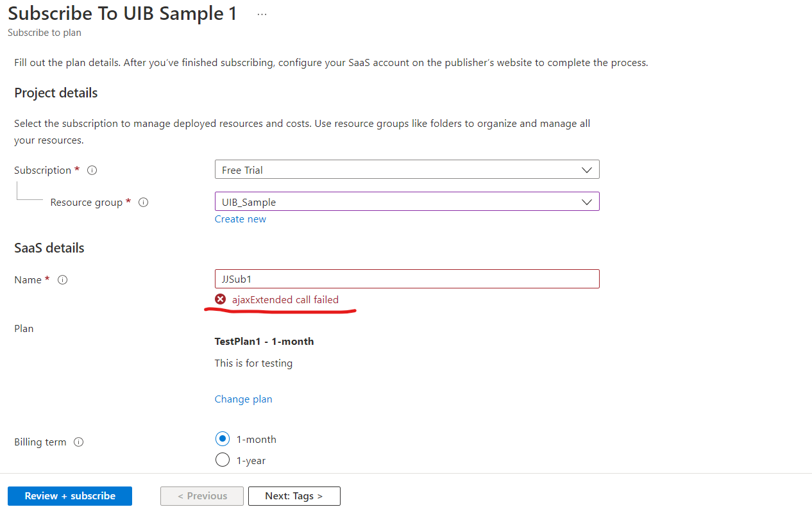The height and width of the screenshot is (507, 812).
Task: Click inside the Name field showing JJSub1
Action: (407, 279)
